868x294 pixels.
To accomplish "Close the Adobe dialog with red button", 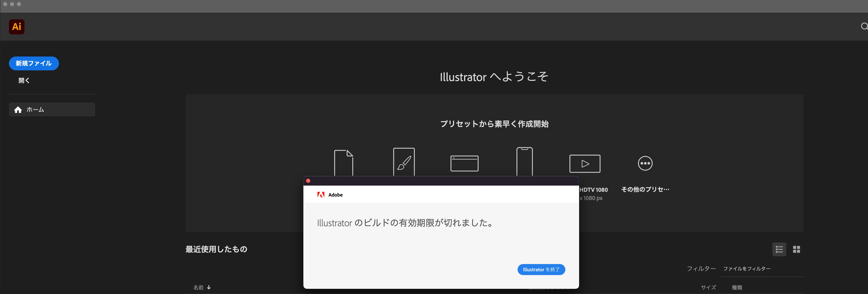I will (x=308, y=181).
